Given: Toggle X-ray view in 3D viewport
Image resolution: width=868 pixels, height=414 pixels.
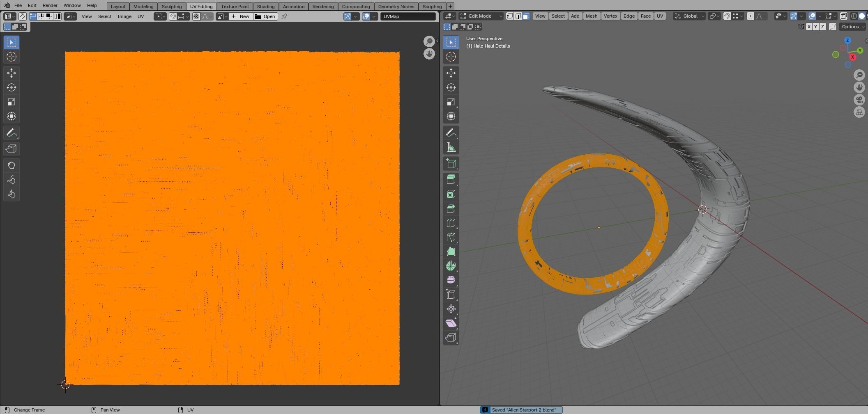Looking at the screenshot, I should [844, 16].
